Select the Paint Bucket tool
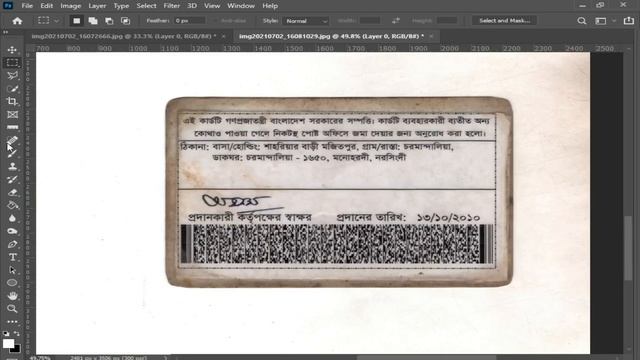This screenshot has width=640, height=360. 12,205
